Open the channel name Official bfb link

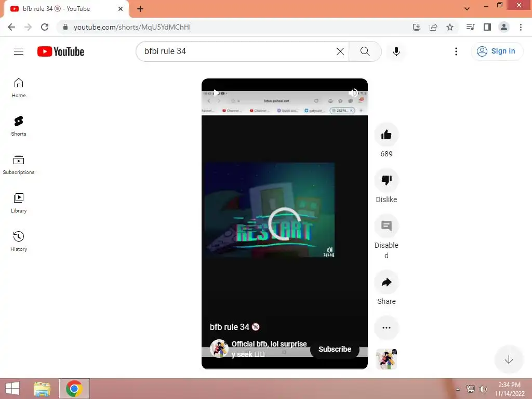click(269, 349)
